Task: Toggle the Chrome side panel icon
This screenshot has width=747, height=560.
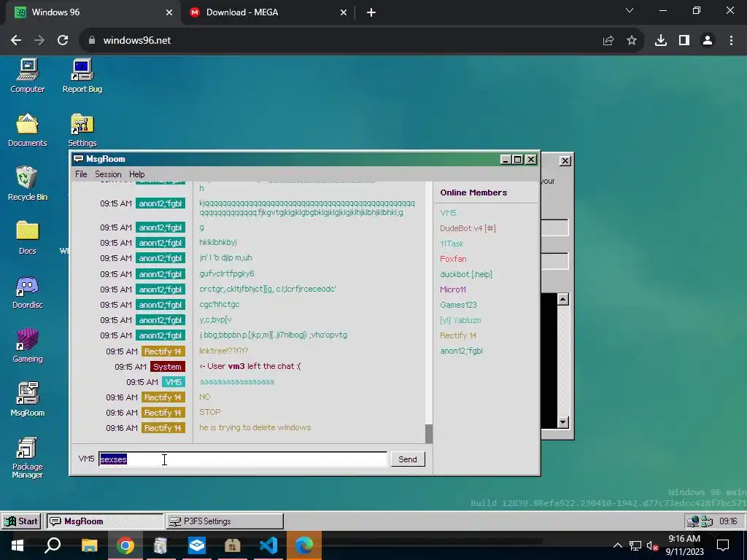Action: [684, 41]
